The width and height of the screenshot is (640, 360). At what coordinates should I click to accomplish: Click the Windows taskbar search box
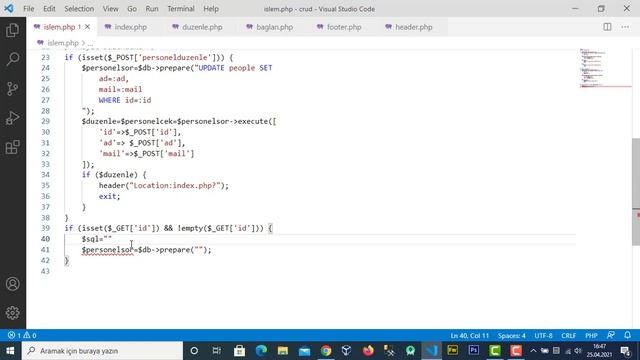pyautogui.click(x=102, y=351)
